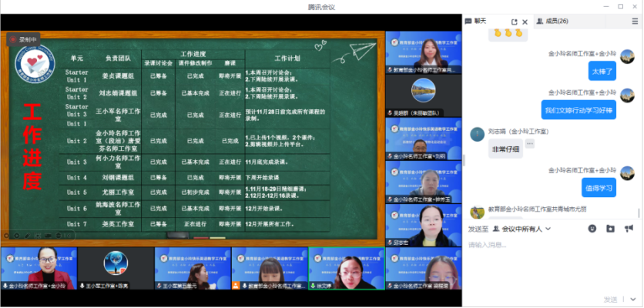Select the 邱志宏 video tile
This screenshot has width=644, height=308.
tap(424, 226)
